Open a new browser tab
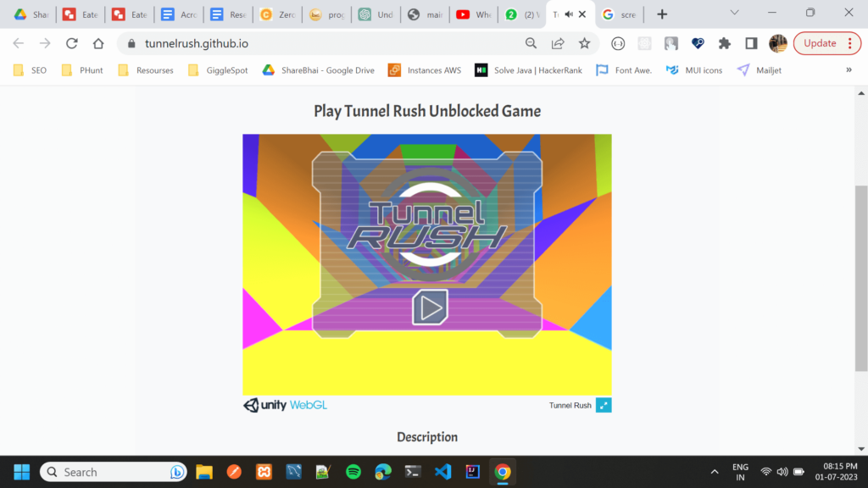868x488 pixels. [x=662, y=14]
